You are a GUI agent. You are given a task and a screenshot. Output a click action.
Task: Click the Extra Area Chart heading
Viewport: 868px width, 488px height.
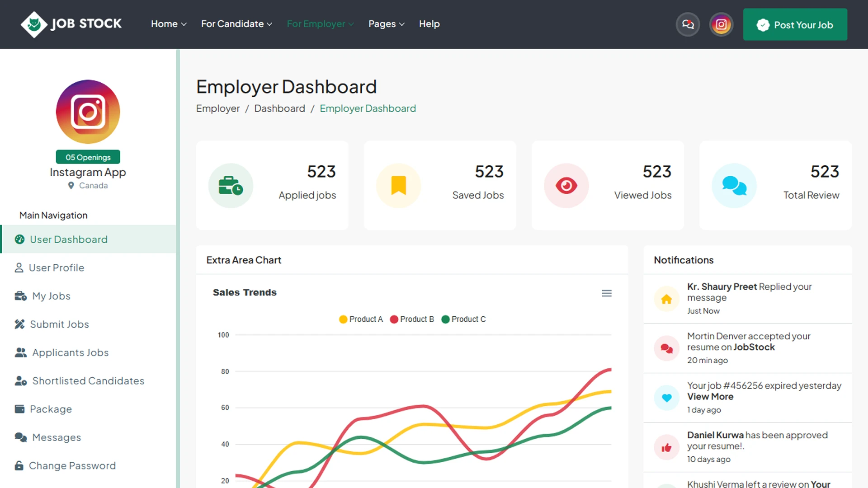[244, 260]
